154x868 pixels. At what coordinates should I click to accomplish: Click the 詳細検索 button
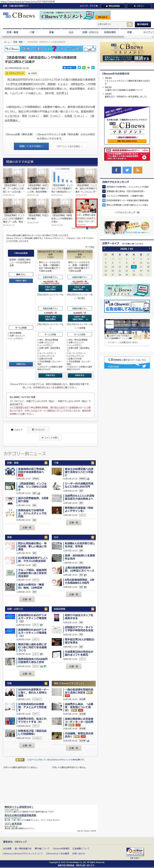point(143,24)
